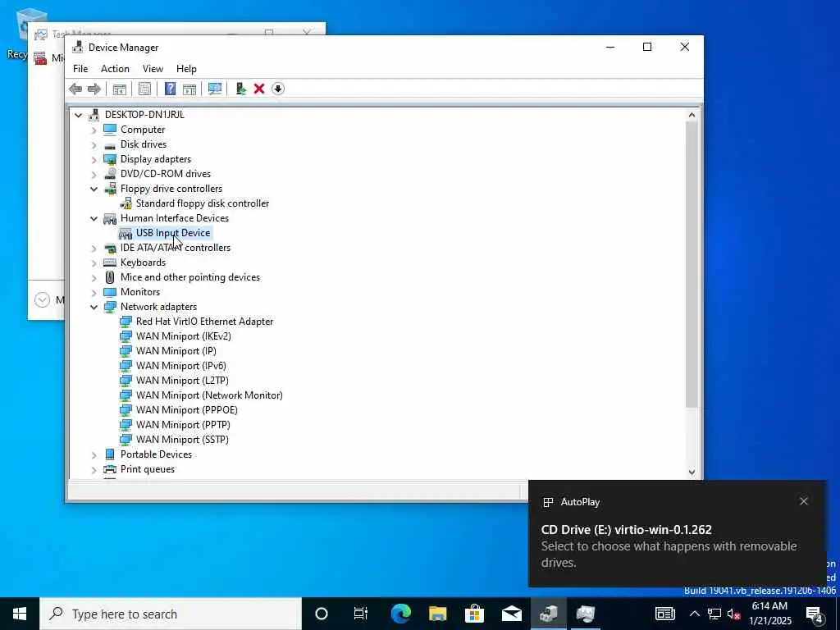Screen dimensions: 840x630
Task: Open Help via blue question mark icon
Action: coord(170,89)
